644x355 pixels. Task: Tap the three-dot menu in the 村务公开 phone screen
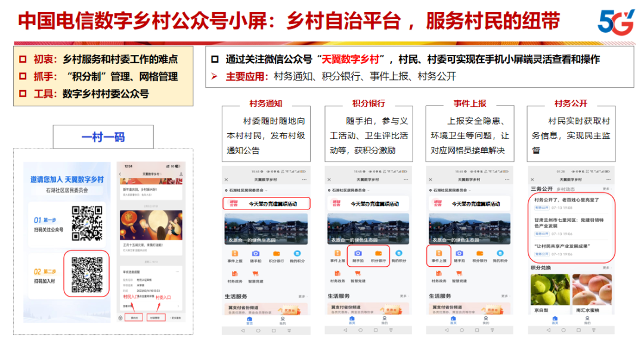[x=609, y=179]
